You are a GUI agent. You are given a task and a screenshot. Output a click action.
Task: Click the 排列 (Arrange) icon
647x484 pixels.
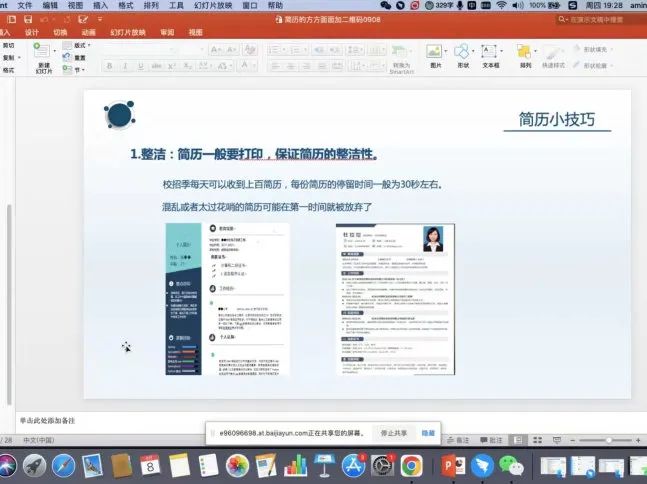coord(525,54)
